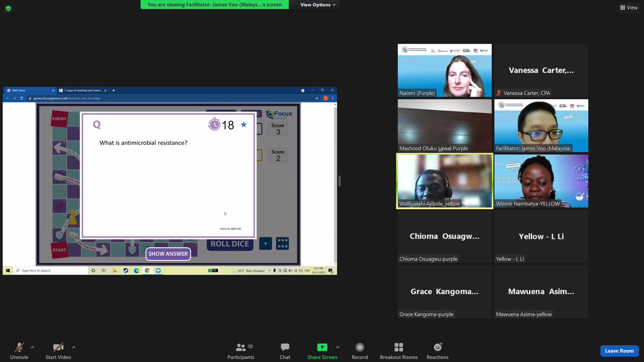This screenshot has height=362, width=644.
Task: Click the green encryption shield icon
Action: pos(8,8)
